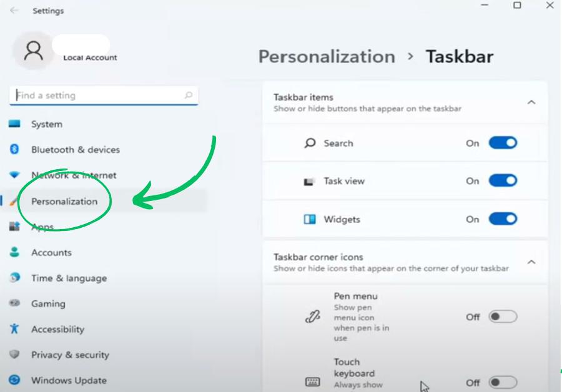Screen dimensions: 562x392
Task: Collapse the Taskbar items section
Action: 531,102
